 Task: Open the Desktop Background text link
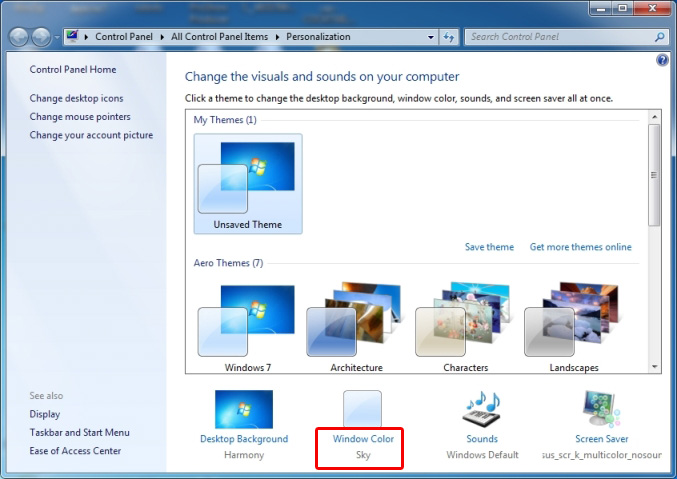tap(244, 439)
